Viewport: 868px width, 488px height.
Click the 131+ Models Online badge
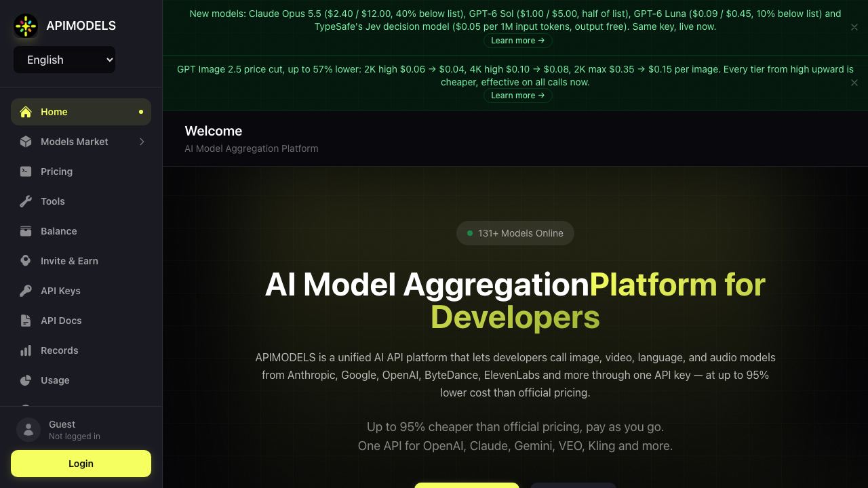515,233
